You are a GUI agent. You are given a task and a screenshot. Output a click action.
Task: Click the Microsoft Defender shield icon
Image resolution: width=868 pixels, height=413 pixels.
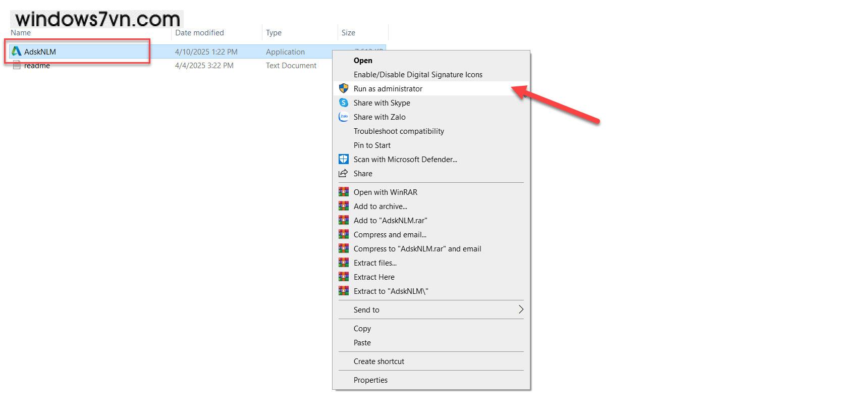[344, 159]
